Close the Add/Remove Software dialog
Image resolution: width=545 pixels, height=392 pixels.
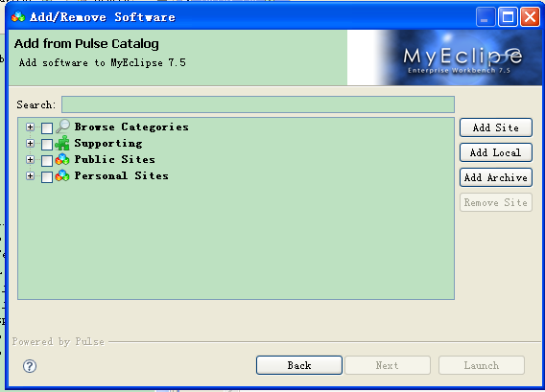click(x=530, y=16)
